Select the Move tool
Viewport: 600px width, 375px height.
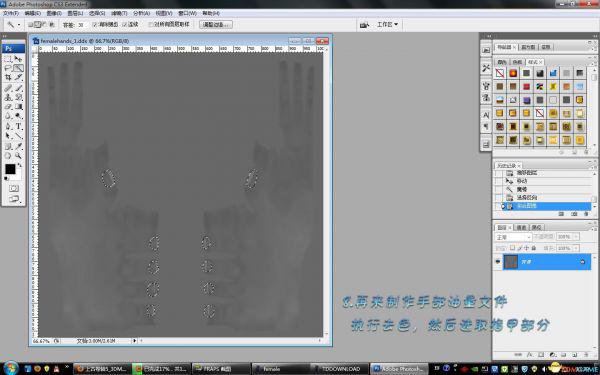pyautogui.click(x=18, y=59)
